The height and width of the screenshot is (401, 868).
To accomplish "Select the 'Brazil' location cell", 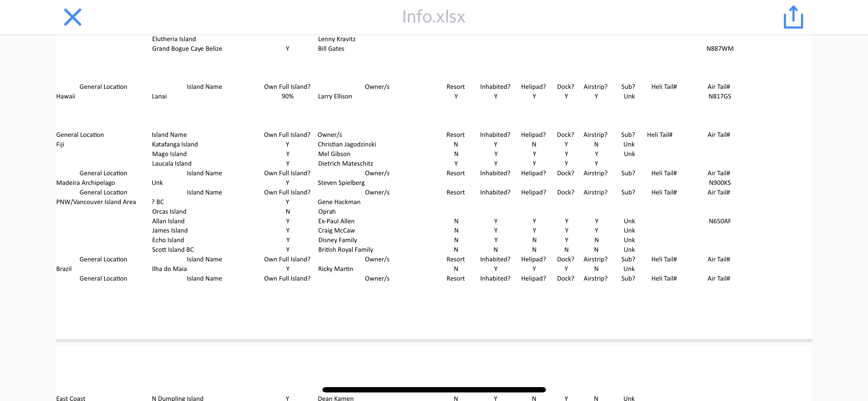I will click(x=64, y=269).
